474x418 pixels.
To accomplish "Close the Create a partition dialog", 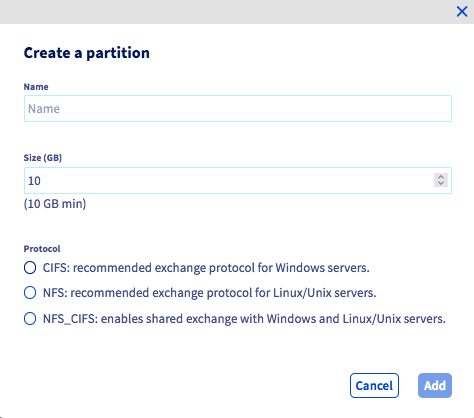I will 462,12.
